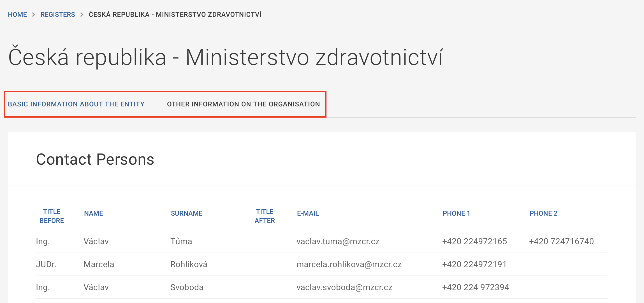Click phone number +420 724716740
The width and height of the screenshot is (644, 303).
[561, 241]
